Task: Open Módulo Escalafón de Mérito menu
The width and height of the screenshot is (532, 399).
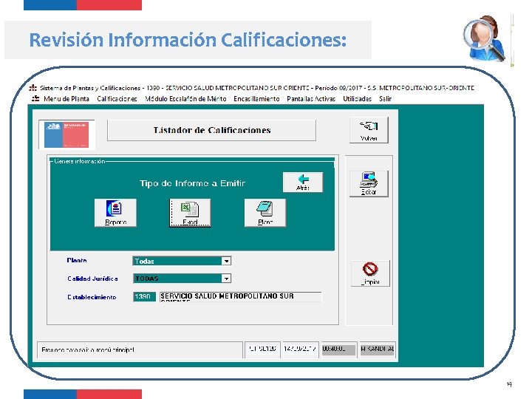Action: point(185,99)
